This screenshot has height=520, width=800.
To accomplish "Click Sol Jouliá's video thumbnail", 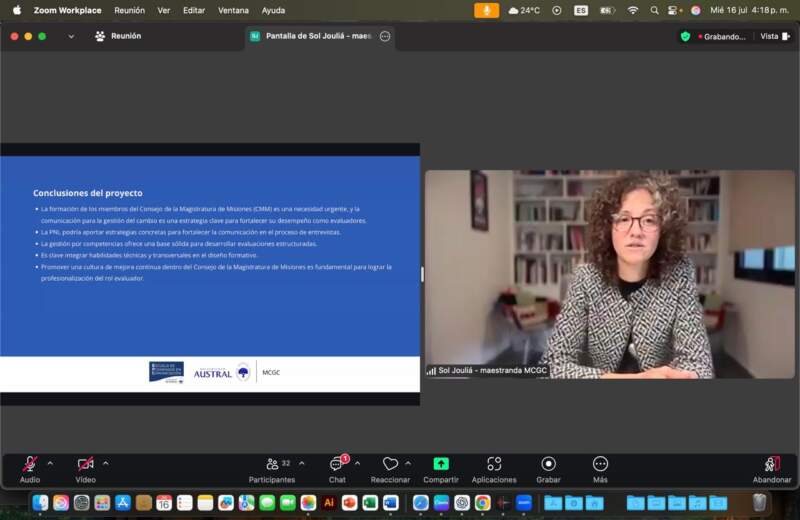I will coord(610,274).
